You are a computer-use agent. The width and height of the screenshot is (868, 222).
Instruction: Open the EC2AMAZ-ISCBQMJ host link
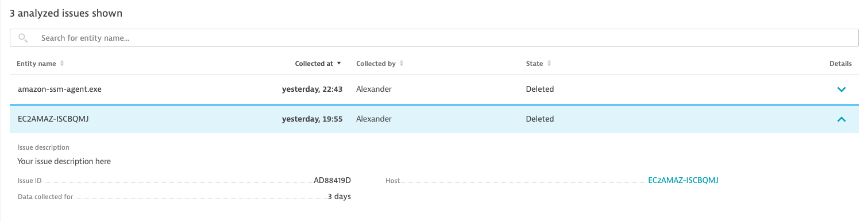[x=683, y=180]
